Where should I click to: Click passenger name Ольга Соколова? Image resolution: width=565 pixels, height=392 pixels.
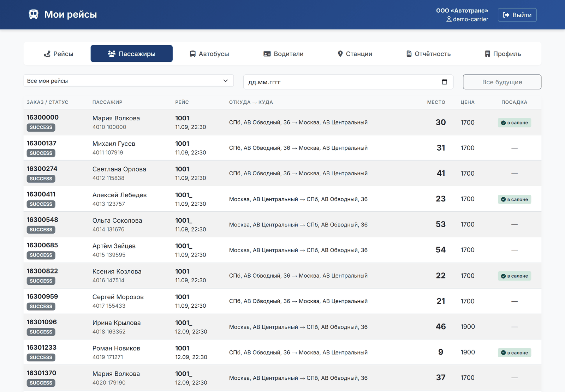click(x=117, y=221)
